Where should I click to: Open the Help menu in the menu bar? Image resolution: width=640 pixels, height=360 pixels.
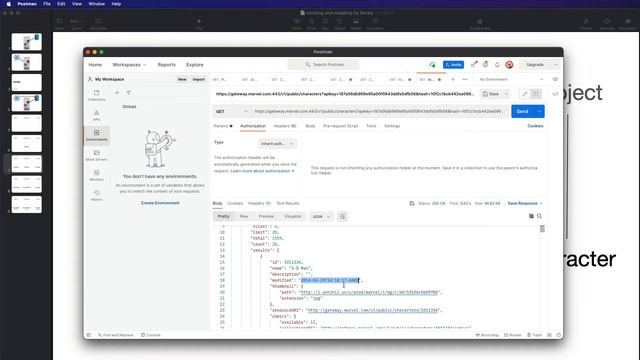click(x=116, y=4)
